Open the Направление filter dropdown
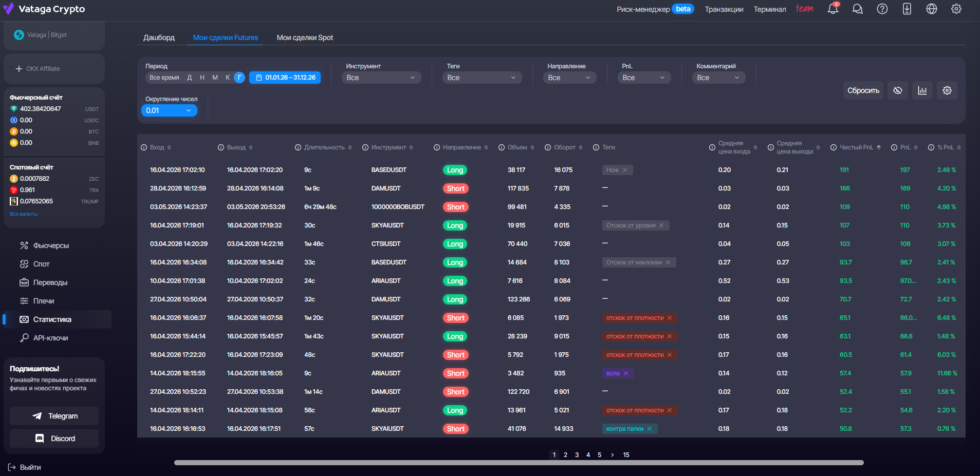 click(569, 78)
